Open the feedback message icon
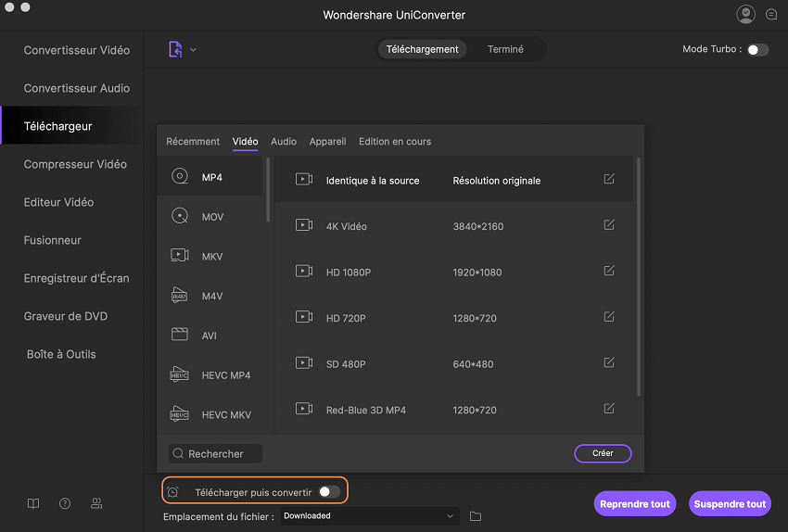This screenshot has height=532, width=788. point(771,14)
